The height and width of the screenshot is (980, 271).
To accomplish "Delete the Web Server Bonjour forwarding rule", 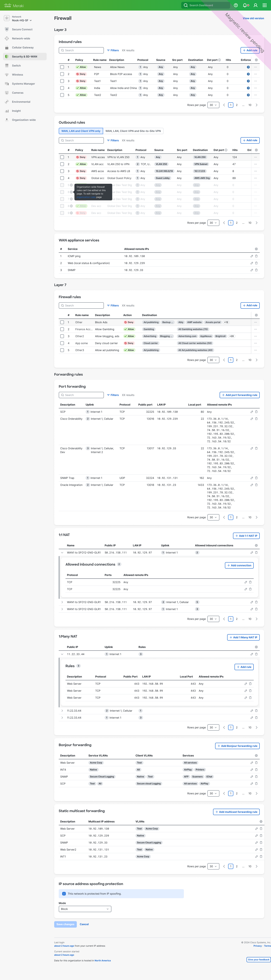I will click(x=256, y=763).
